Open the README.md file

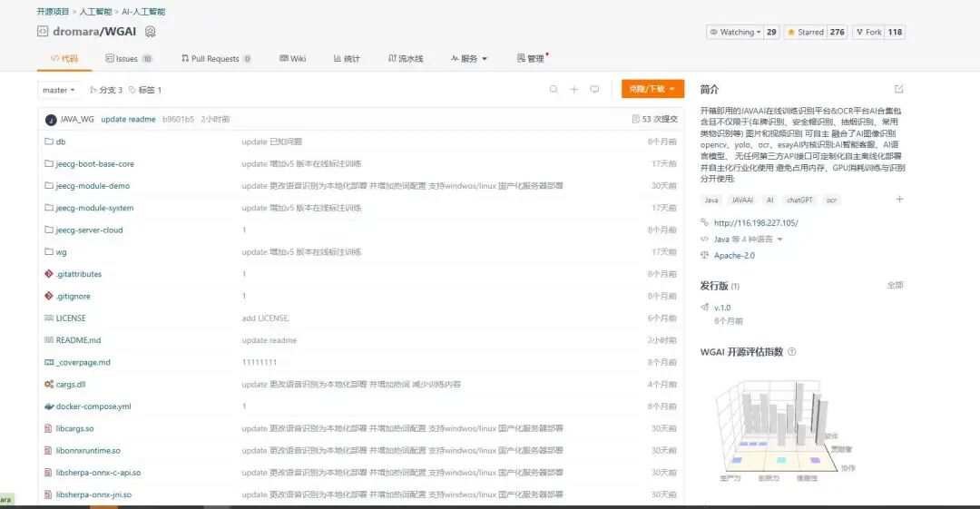78,340
